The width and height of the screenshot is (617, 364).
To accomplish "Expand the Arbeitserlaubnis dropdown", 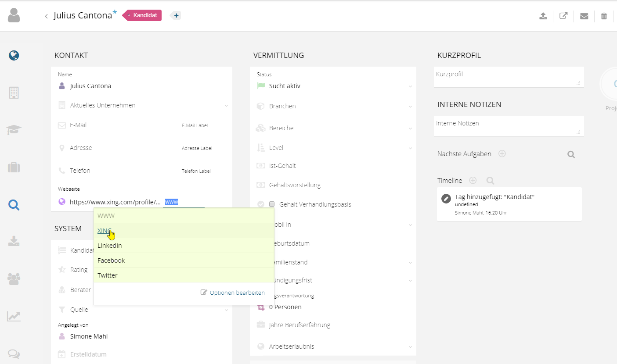I will pyautogui.click(x=410, y=347).
